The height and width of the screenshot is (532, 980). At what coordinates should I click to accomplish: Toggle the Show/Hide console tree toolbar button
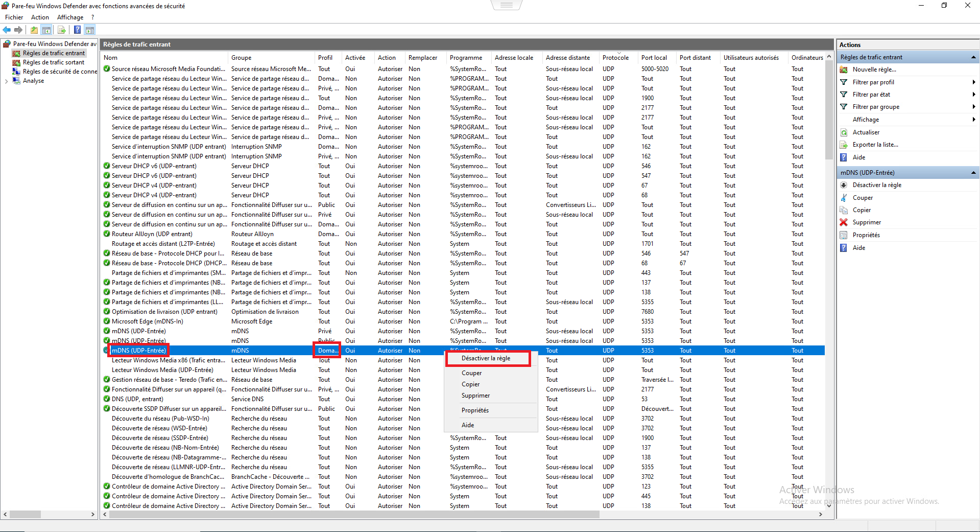[46, 30]
